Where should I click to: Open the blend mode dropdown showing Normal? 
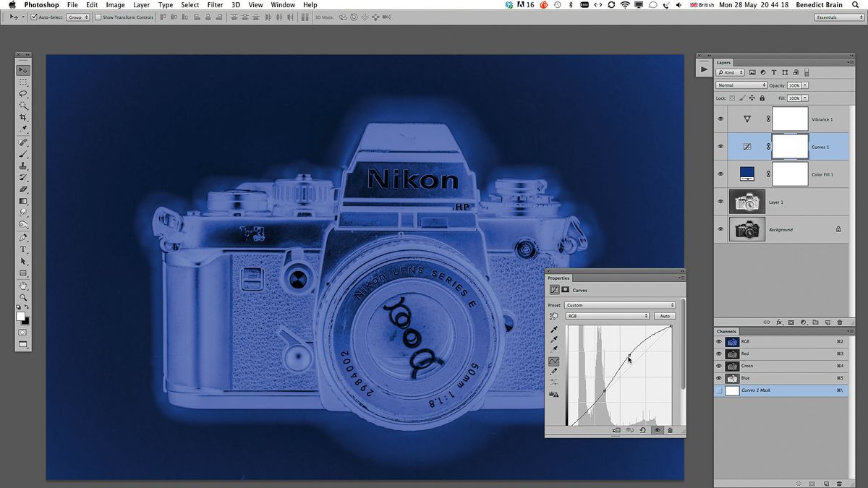(741, 85)
